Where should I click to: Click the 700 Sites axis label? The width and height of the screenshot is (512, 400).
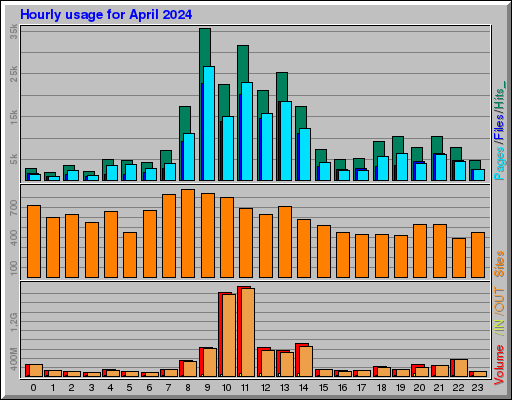14,208
